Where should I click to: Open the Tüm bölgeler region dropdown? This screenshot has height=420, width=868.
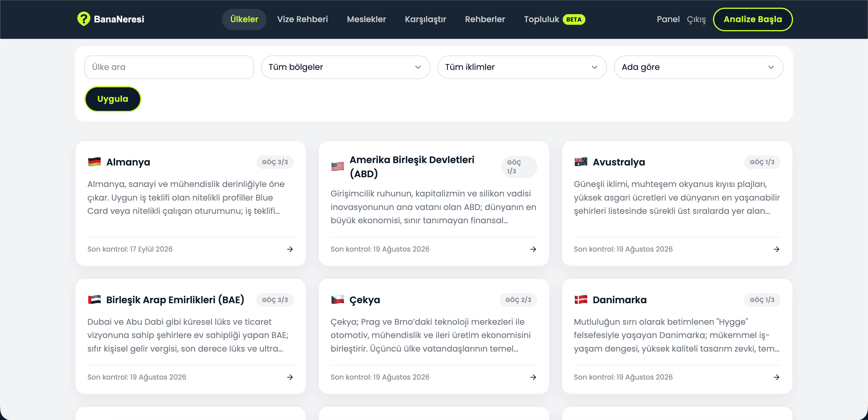[345, 67]
